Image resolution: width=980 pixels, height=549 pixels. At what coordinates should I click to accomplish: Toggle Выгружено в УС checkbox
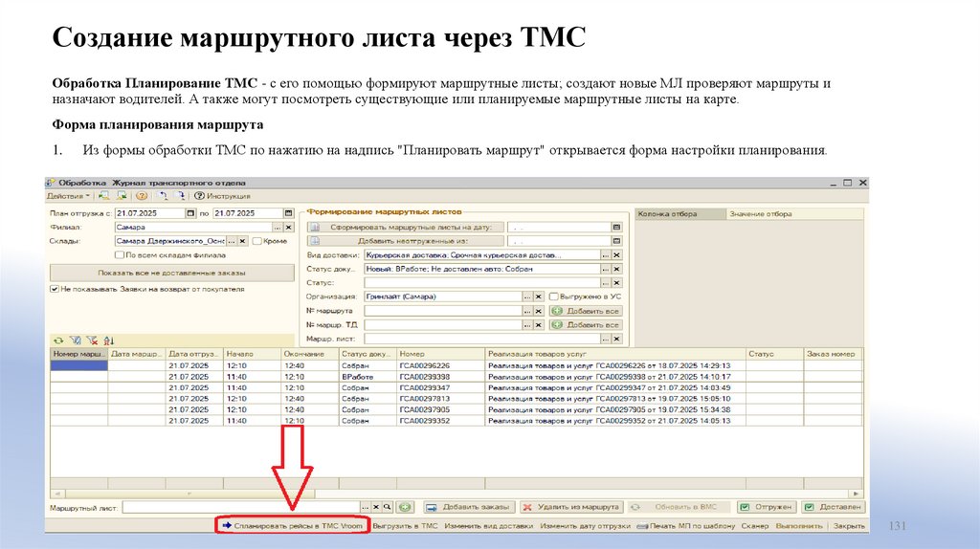(x=553, y=296)
